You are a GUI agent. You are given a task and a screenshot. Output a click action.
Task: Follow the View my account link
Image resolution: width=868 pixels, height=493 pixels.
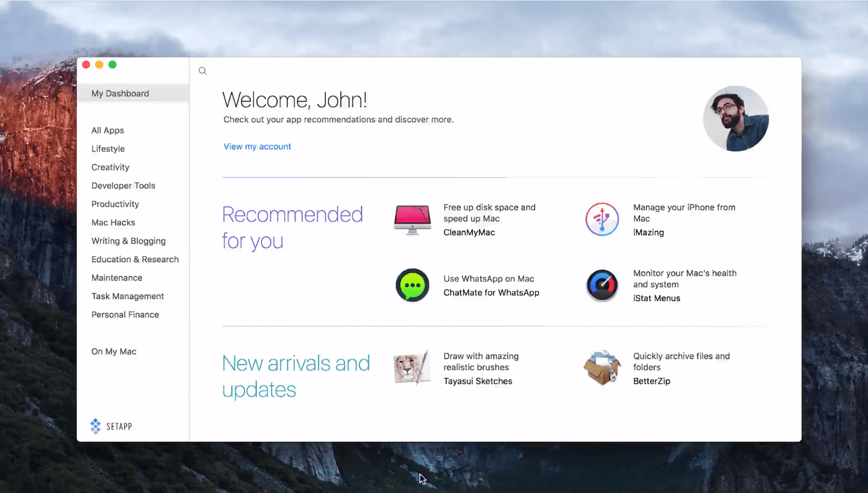(x=257, y=146)
